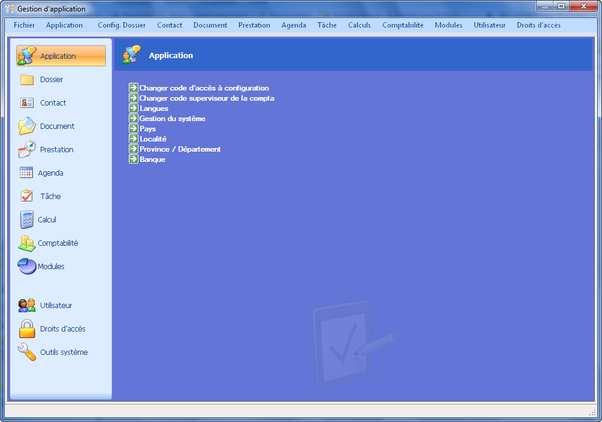Image resolution: width=602 pixels, height=422 pixels.
Task: Click the Dossier folder icon in sidebar
Action: [x=27, y=79]
